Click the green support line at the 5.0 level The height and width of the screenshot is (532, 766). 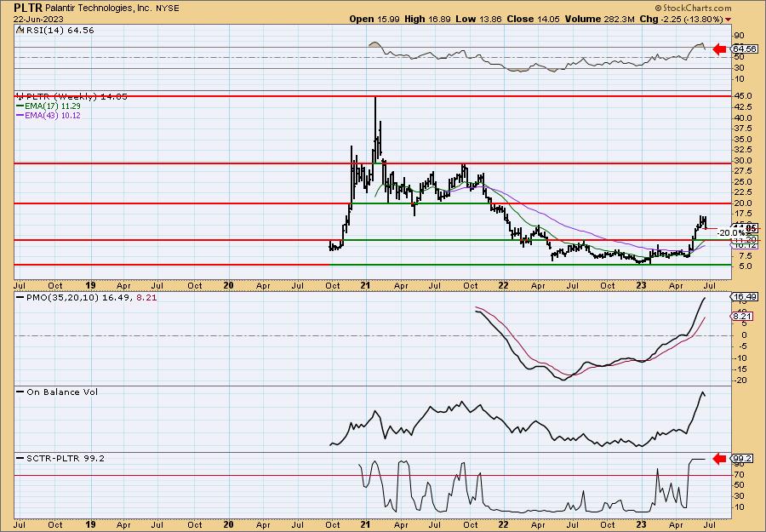coord(530,265)
